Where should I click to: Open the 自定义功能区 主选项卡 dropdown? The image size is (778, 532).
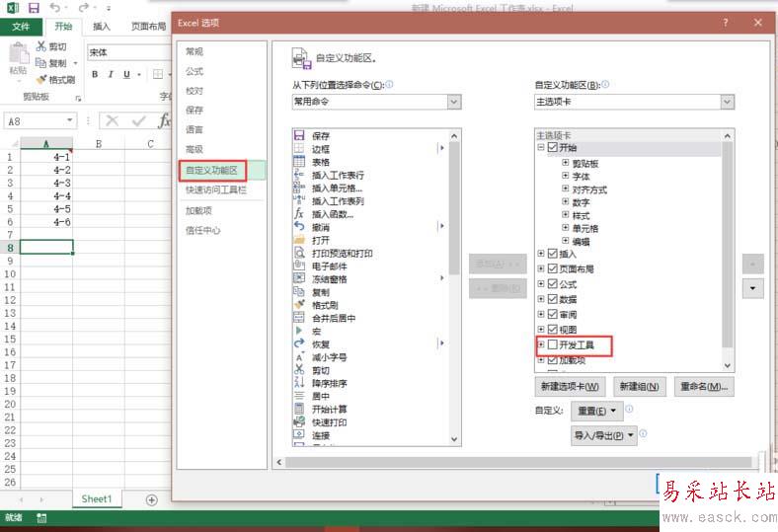pos(727,102)
